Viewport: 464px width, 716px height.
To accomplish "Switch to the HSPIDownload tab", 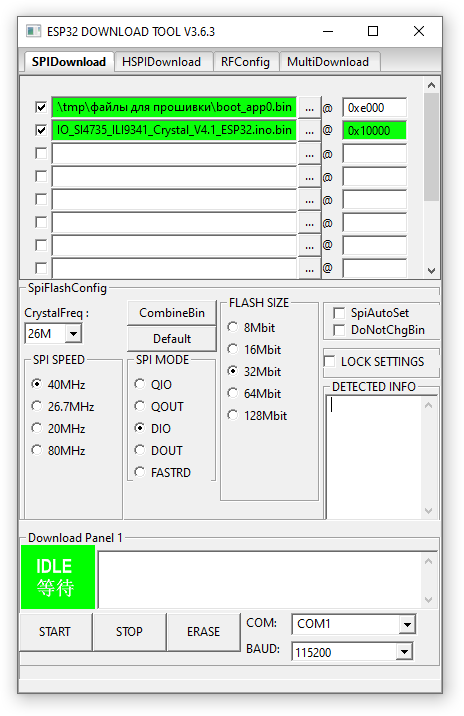I will (162, 62).
